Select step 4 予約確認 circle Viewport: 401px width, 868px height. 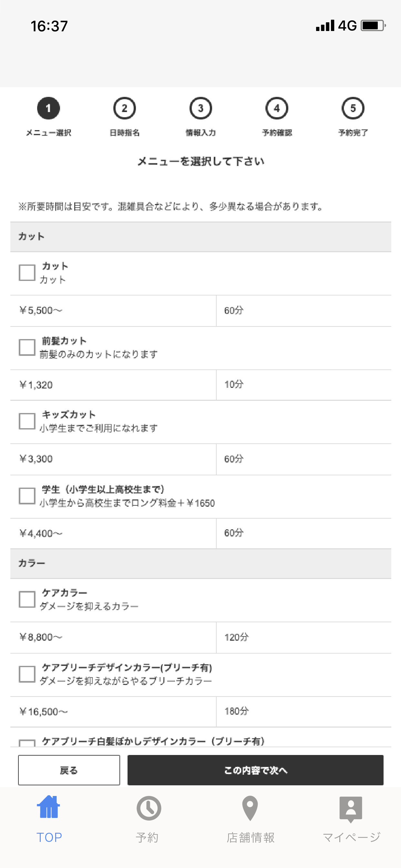tap(277, 108)
